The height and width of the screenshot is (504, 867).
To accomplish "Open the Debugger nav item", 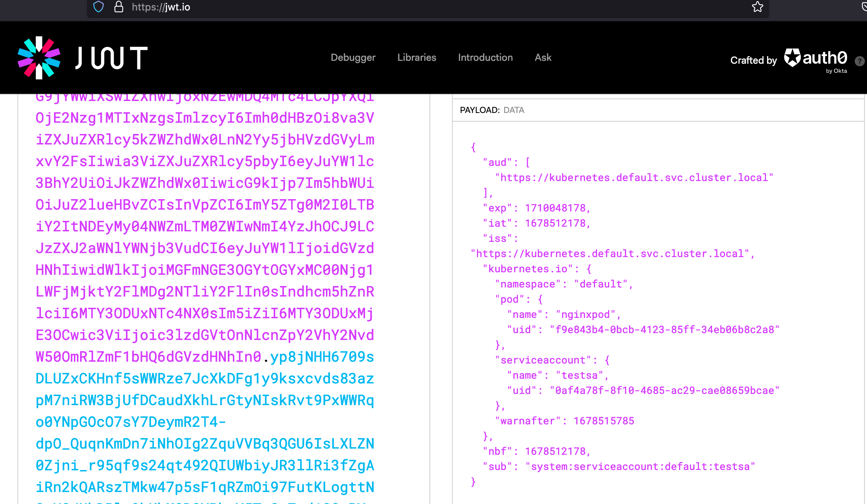I will [353, 58].
